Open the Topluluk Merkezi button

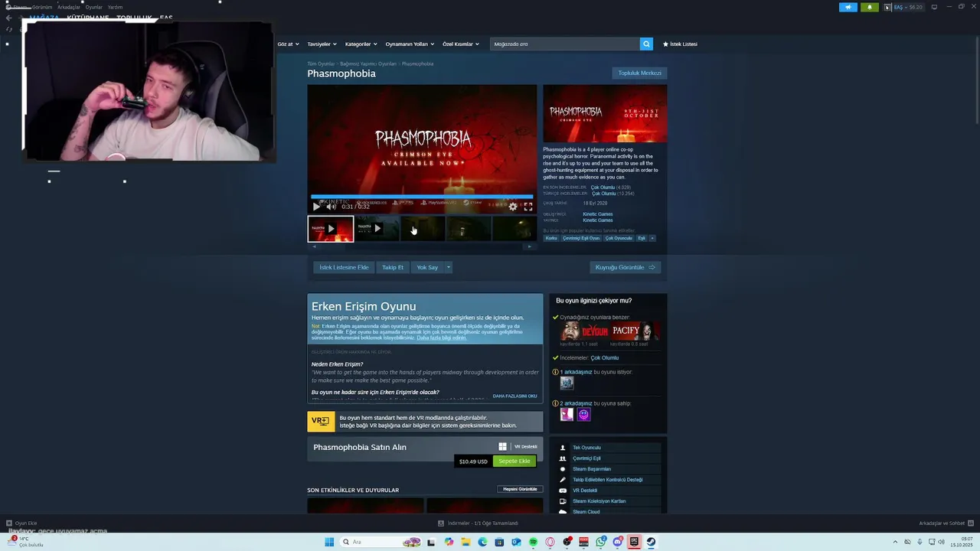pyautogui.click(x=639, y=73)
